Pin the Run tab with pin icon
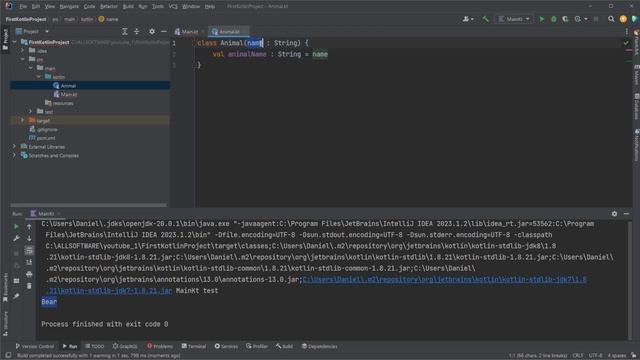This screenshot has height=360, width=640. [16, 296]
